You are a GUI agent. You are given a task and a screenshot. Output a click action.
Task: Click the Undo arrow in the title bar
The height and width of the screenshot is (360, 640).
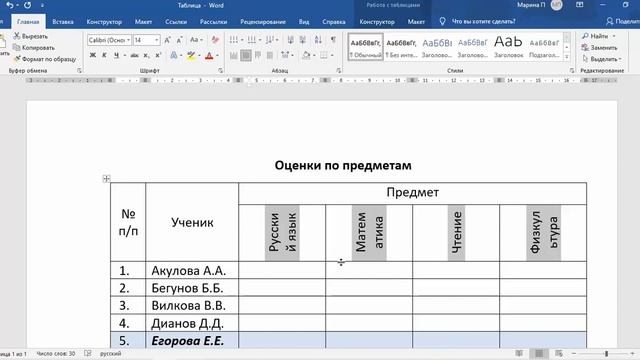[x=10, y=5]
